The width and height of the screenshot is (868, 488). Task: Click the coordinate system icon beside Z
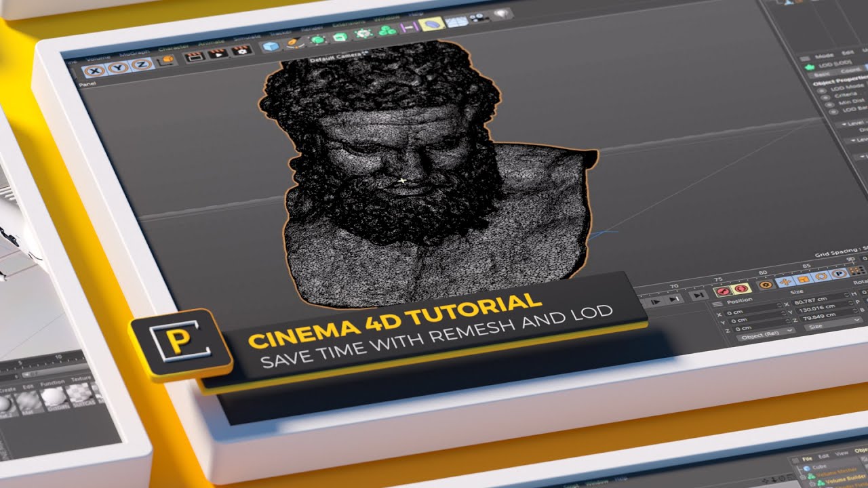167,60
